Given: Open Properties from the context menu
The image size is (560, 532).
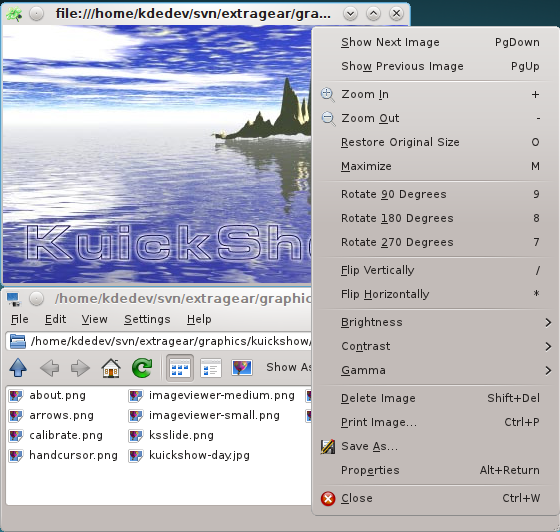Looking at the screenshot, I should click(x=436, y=470).
